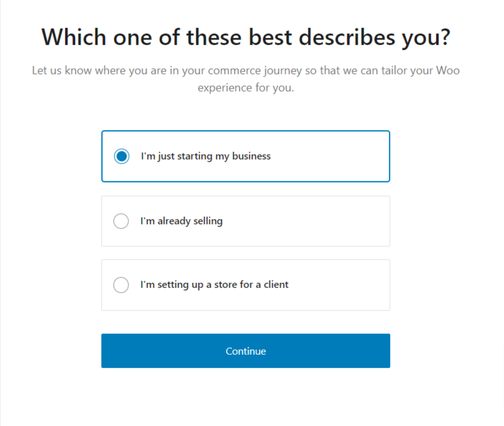Click the "Let us know where you are" description paragraph
This screenshot has height=426, width=504.
[x=246, y=70]
